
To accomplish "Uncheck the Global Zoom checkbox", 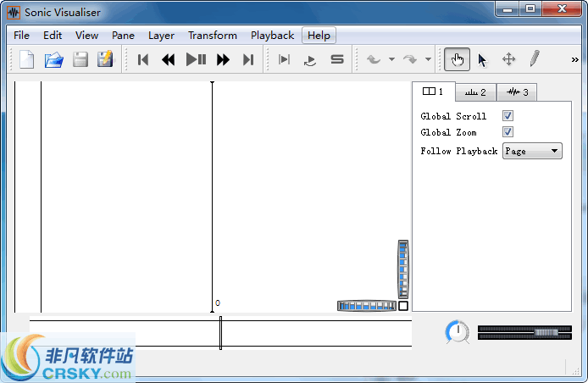I will coord(508,132).
